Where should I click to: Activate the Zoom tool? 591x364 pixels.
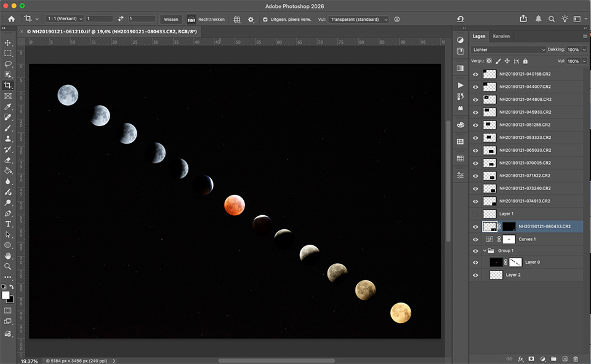(x=7, y=265)
